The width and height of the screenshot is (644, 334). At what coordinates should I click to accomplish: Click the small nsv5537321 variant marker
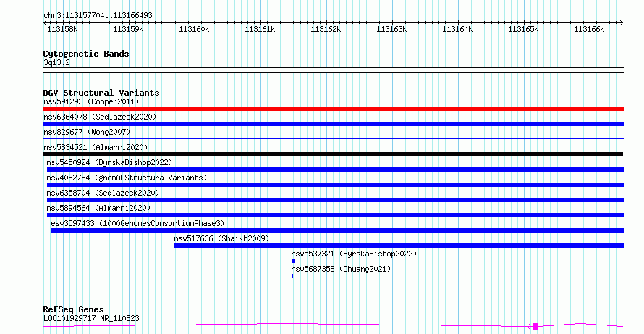point(293,261)
